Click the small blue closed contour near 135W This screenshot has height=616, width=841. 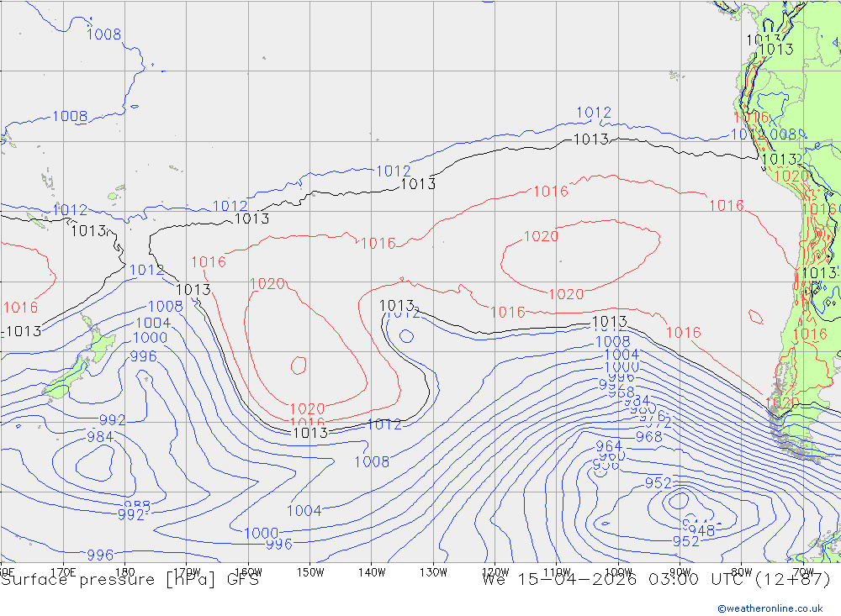click(406, 336)
